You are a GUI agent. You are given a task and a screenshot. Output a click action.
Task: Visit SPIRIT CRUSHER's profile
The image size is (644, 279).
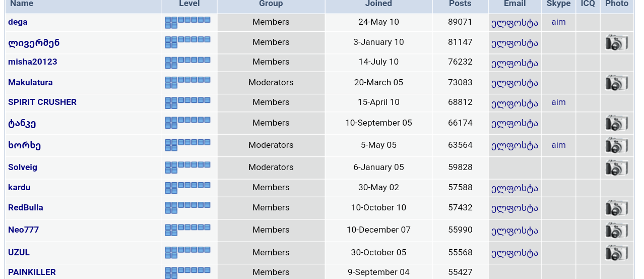[x=42, y=102]
